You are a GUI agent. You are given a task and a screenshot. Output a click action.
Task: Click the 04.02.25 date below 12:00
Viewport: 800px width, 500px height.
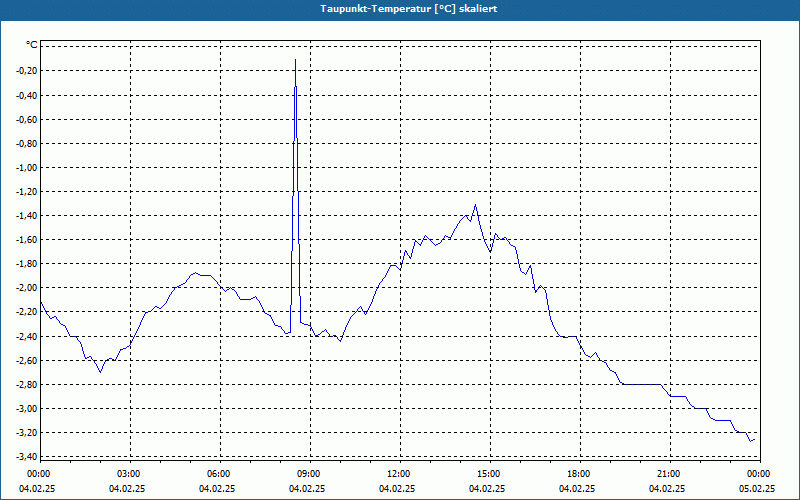pyautogui.click(x=397, y=489)
